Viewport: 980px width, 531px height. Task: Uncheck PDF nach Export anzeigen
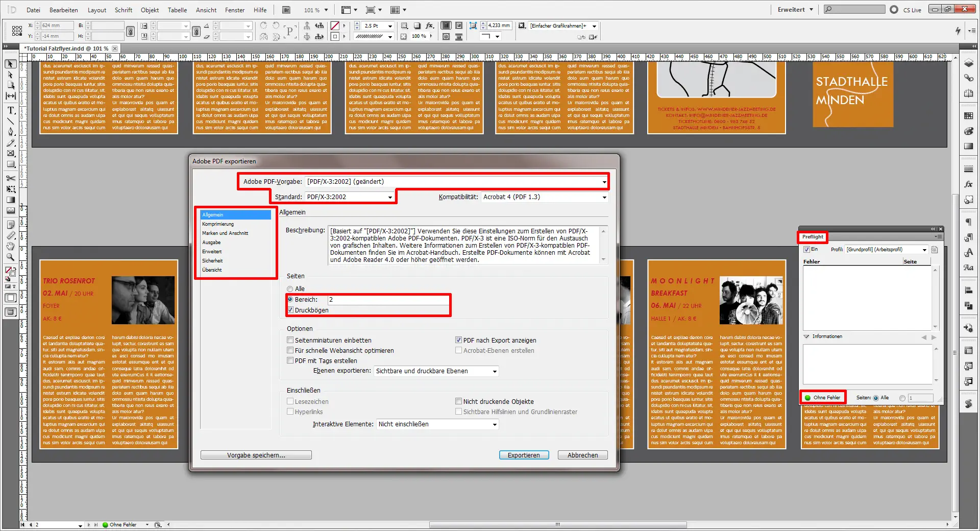point(458,340)
